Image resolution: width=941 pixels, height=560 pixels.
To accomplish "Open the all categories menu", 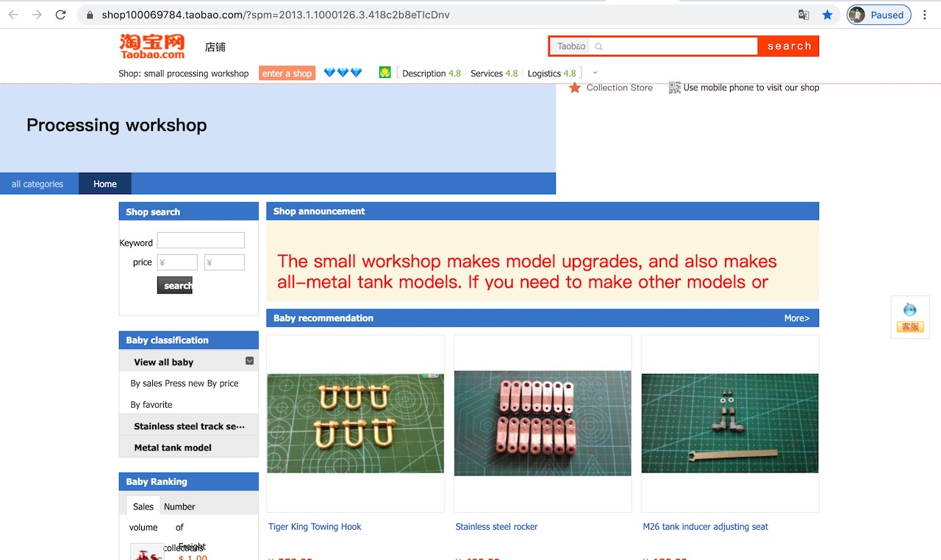I will [x=37, y=184].
